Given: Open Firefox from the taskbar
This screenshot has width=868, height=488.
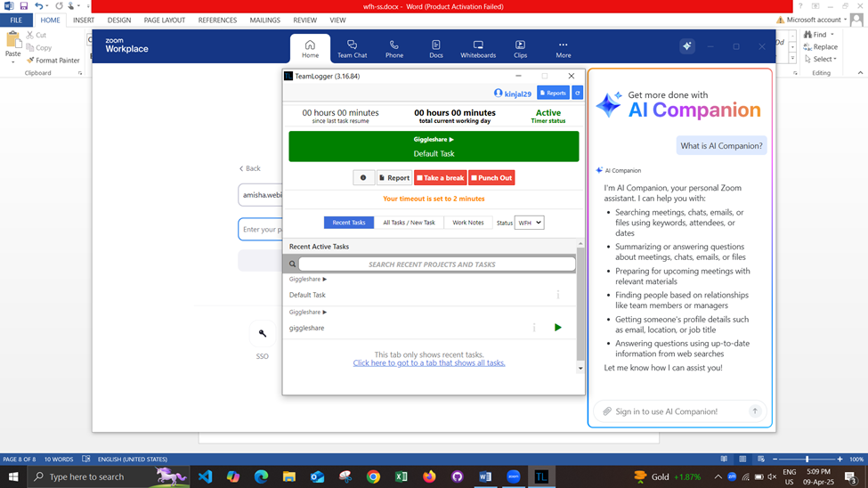Looking at the screenshot, I should (x=429, y=476).
